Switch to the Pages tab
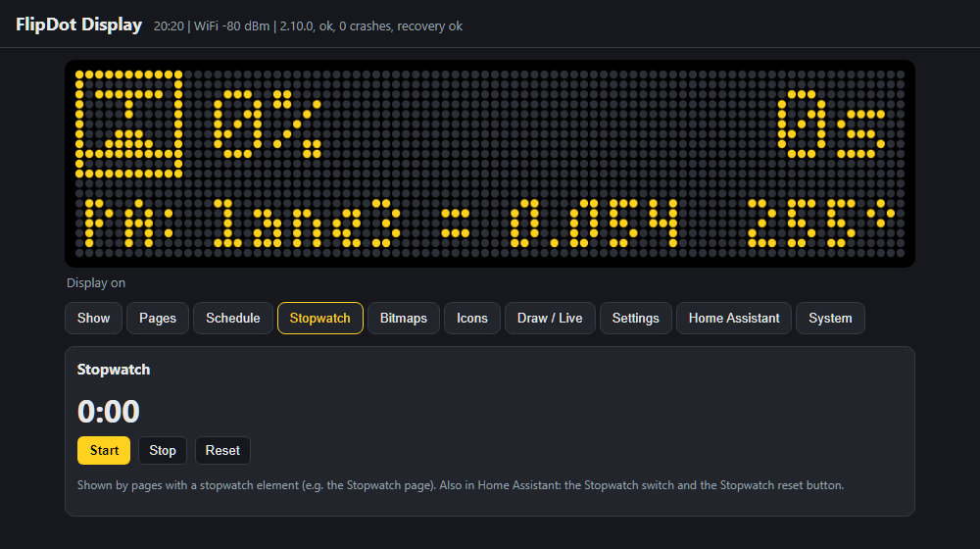 (x=158, y=319)
